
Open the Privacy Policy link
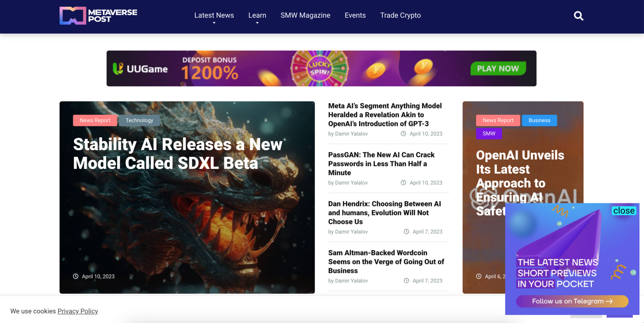[x=78, y=311]
